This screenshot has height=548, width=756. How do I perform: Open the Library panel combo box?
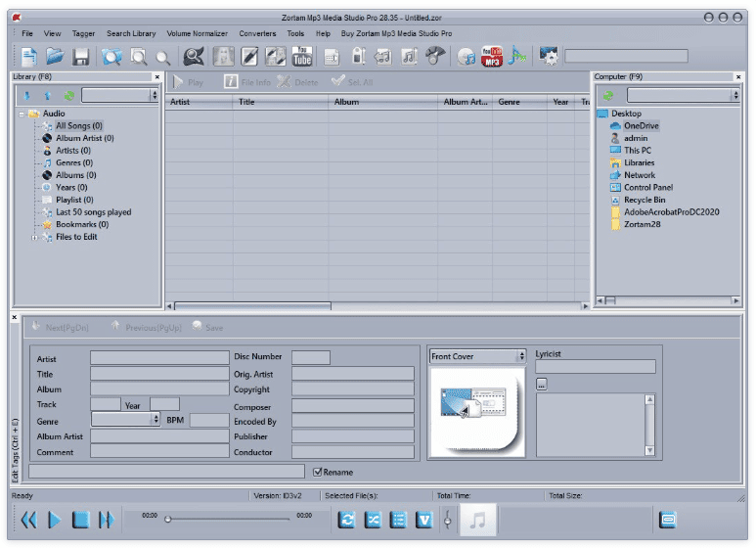(119, 95)
